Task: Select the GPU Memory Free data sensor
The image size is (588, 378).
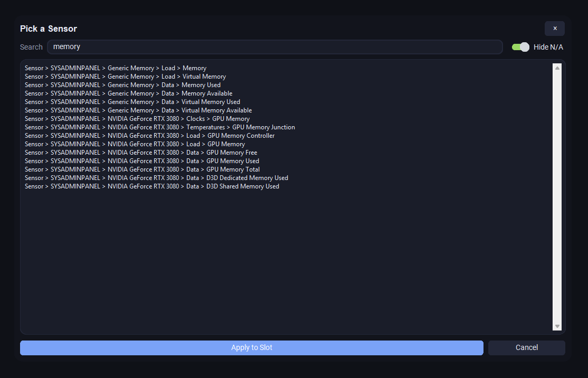Action: [140, 152]
